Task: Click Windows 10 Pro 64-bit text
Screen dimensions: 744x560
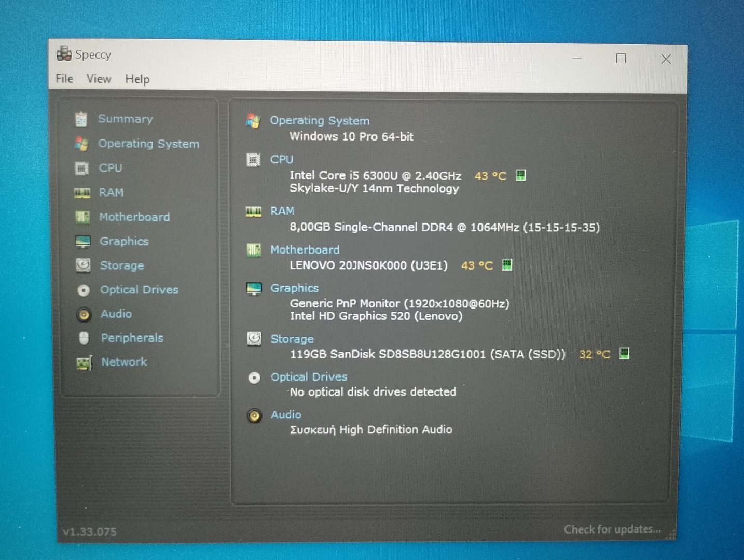Action: coord(351,136)
